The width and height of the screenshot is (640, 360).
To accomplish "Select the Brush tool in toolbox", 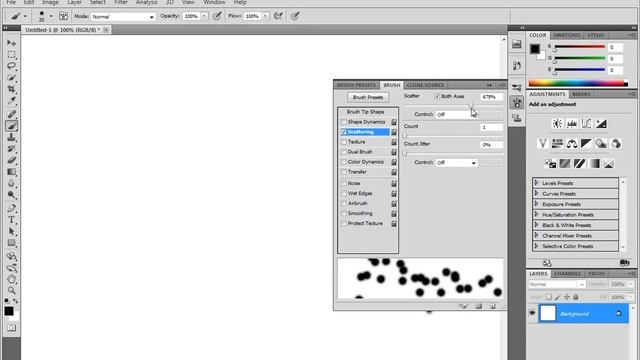I will [11, 126].
